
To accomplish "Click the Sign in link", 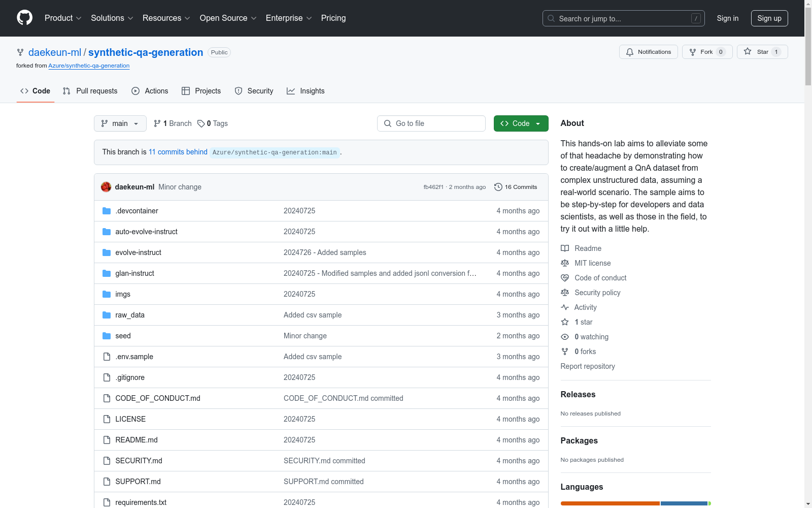I will point(727,18).
